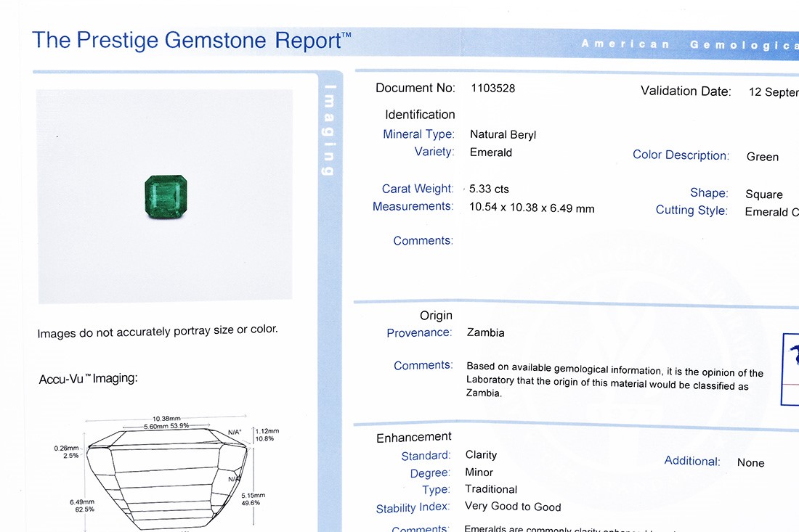The height and width of the screenshot is (532, 799).
Task: Click the diagram dimension '10.38mm'
Action: point(166,419)
